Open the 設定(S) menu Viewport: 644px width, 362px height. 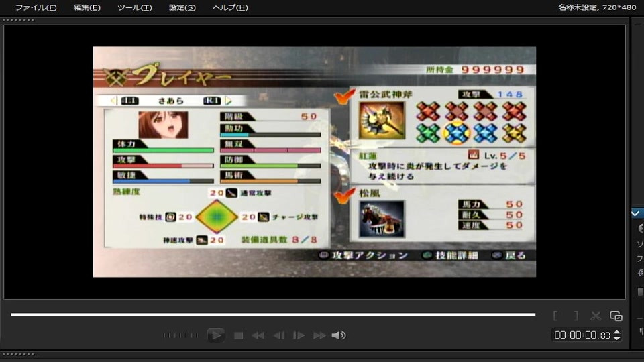[x=182, y=7]
